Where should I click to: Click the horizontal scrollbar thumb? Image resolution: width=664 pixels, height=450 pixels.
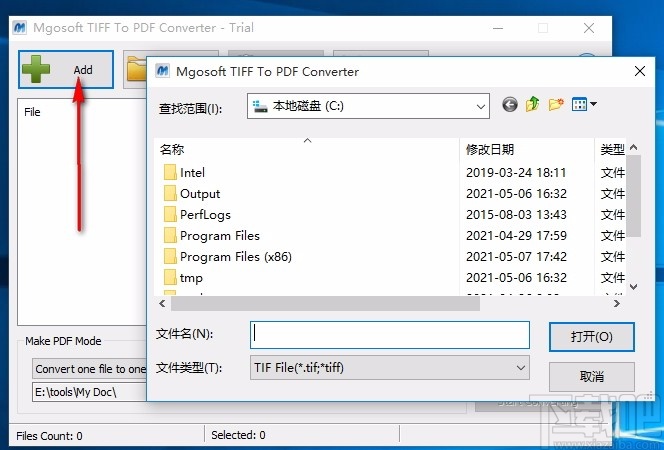[325, 304]
